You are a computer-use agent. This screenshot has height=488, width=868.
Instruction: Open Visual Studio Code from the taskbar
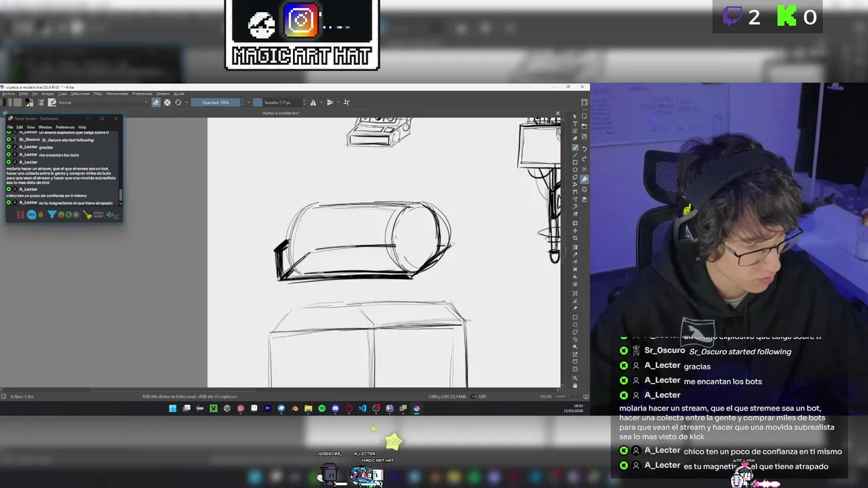(x=362, y=409)
